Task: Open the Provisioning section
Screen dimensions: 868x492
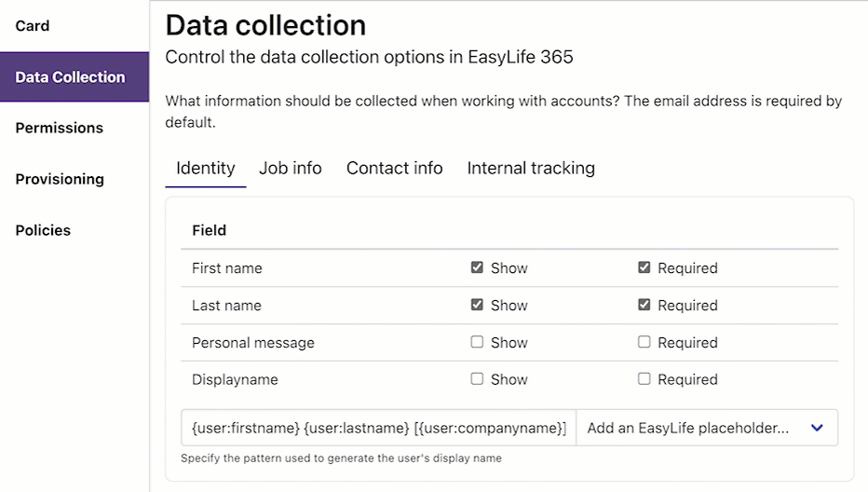Action: (60, 179)
